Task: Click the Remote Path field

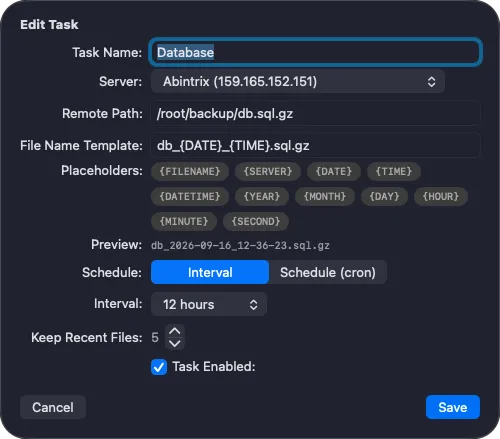Action: [315, 114]
